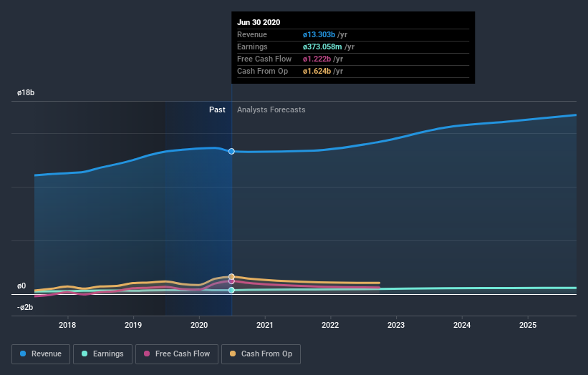Click the pink Free Cash Flow data point
Image resolution: width=588 pixels, height=375 pixels.
pos(231,281)
